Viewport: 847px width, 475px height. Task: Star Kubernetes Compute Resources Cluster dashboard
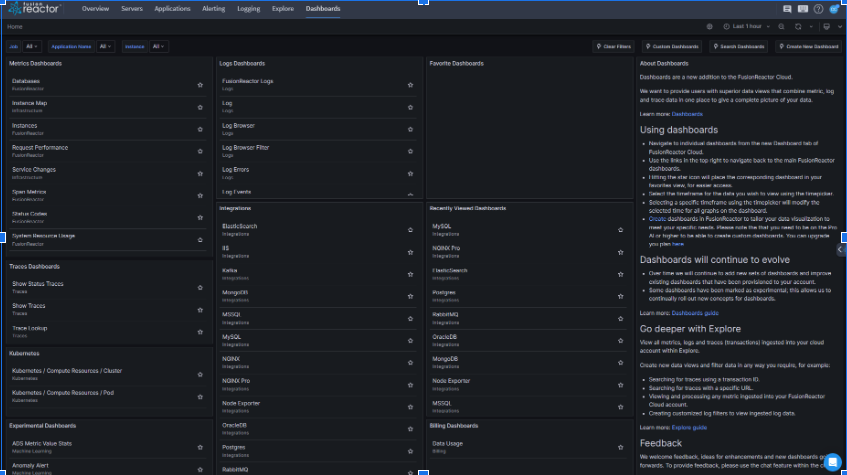coord(200,374)
